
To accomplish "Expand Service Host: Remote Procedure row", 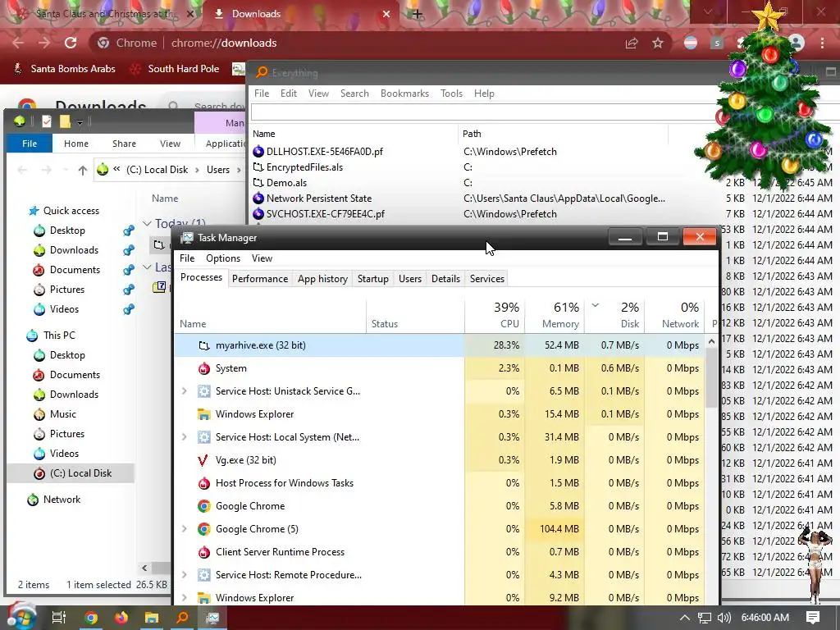I will [185, 575].
